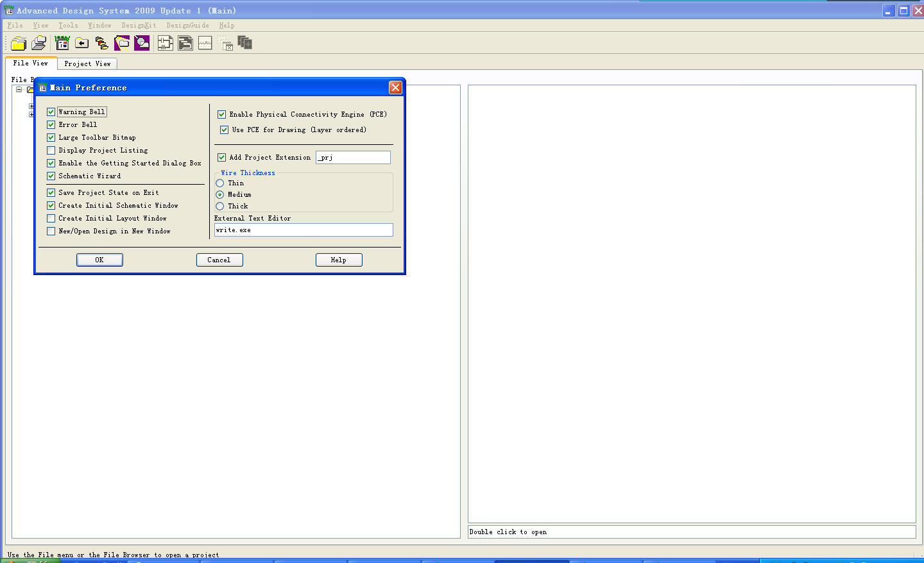Open the DesignKit menu
924x563 pixels.
[139, 25]
